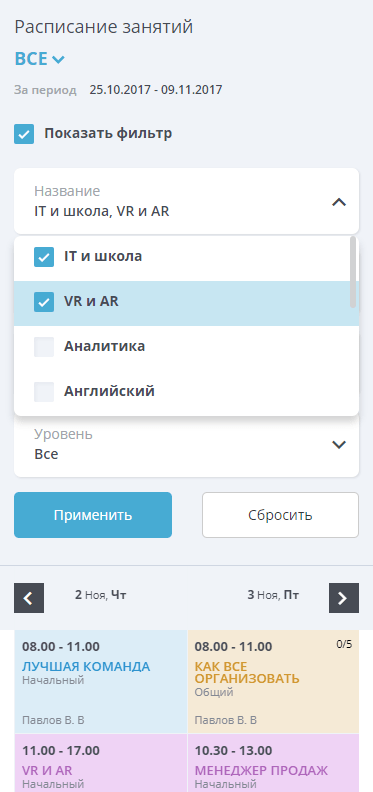Select the period date range 25.10.2017 - 09.11.2017

(x=156, y=90)
